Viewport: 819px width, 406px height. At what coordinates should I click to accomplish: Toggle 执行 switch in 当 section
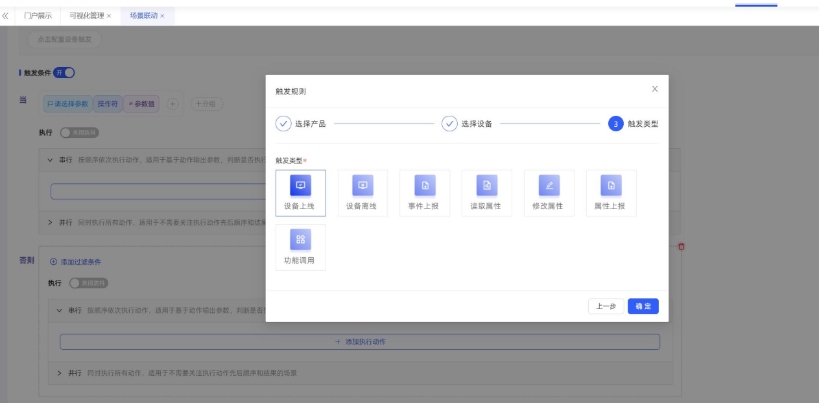point(79,133)
